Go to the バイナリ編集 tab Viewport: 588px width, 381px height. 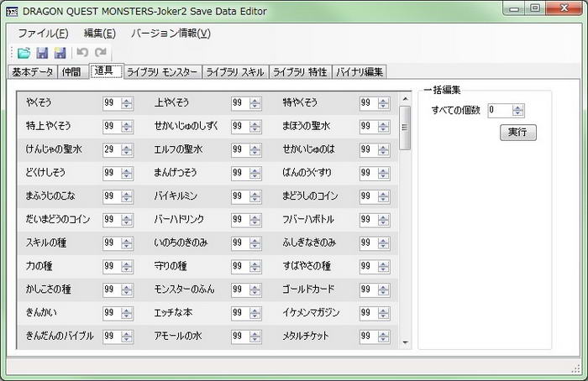pos(360,72)
